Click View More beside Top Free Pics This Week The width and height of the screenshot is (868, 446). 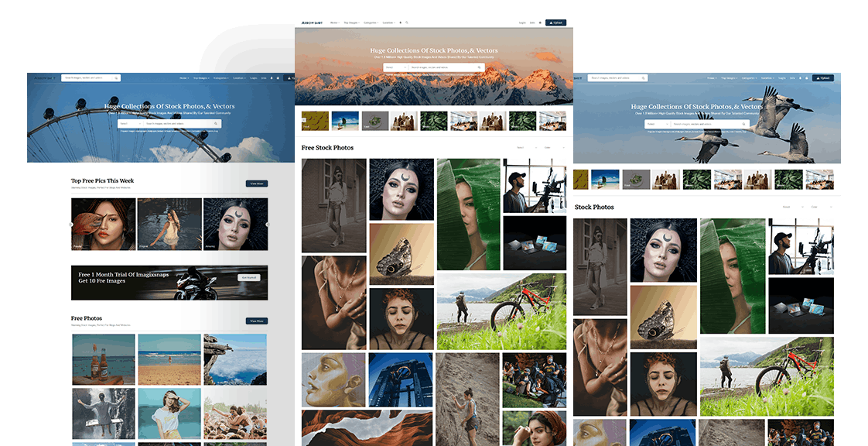256,184
